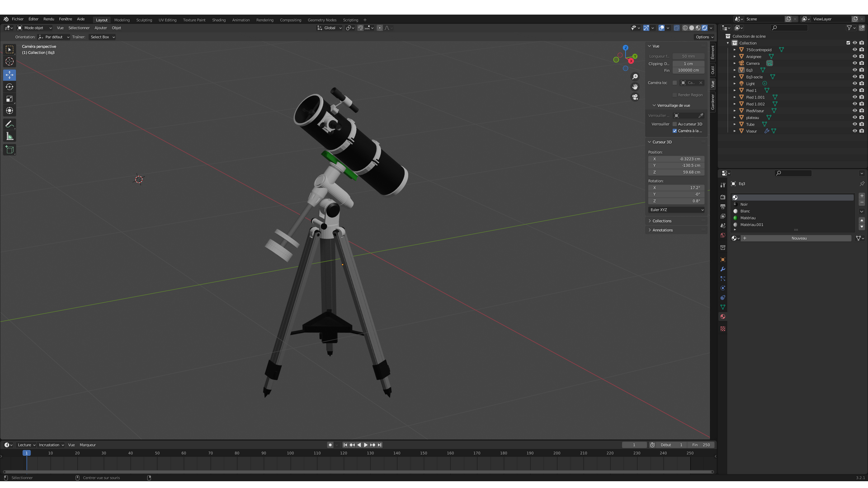Open the Modifiers wrench properties tab

pos(722,269)
